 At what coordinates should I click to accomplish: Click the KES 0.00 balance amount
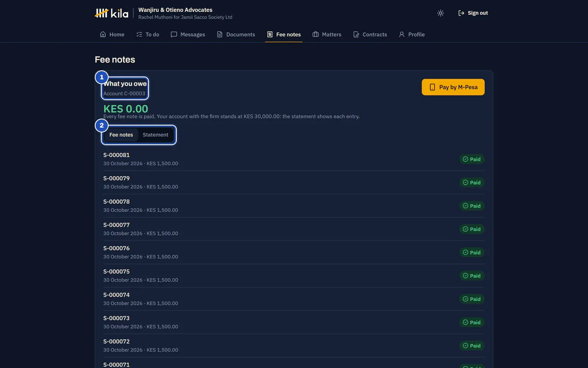(126, 109)
